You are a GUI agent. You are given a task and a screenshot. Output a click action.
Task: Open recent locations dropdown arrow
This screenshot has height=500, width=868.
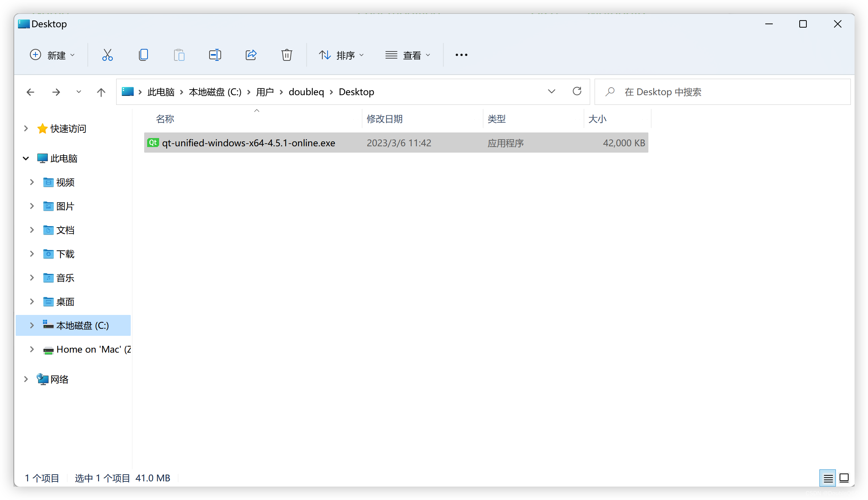78,92
